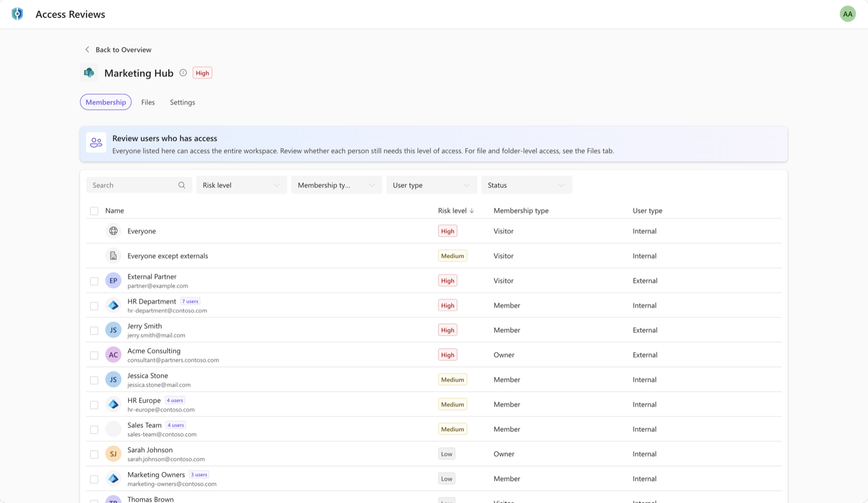
Task: Expand the Membership type filter dropdown
Action: [x=336, y=185]
